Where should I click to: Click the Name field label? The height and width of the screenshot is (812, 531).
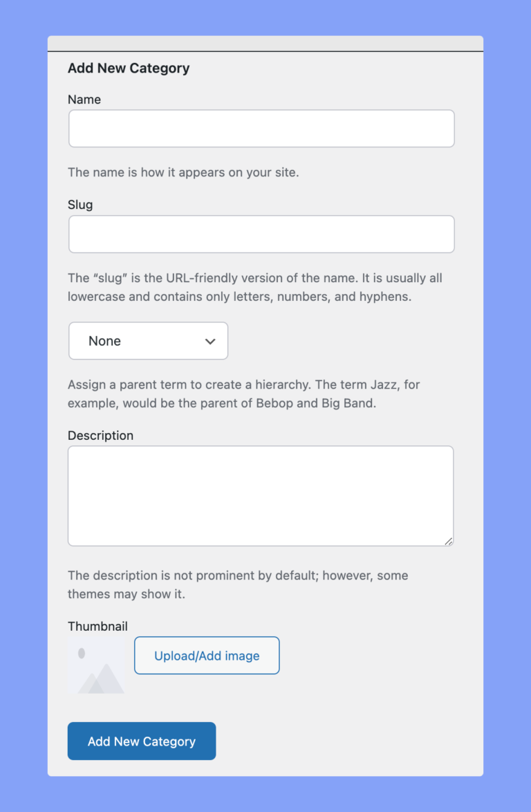point(84,100)
